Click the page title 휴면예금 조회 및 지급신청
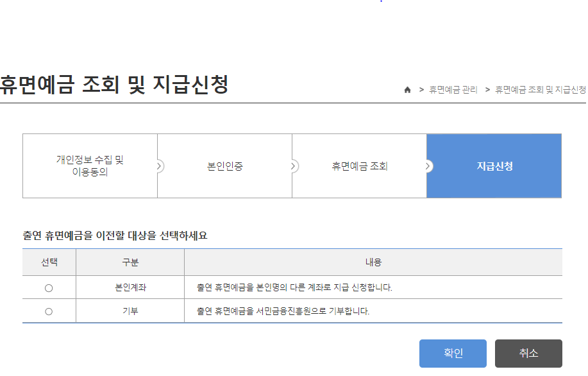The height and width of the screenshot is (376, 588). [x=114, y=85]
